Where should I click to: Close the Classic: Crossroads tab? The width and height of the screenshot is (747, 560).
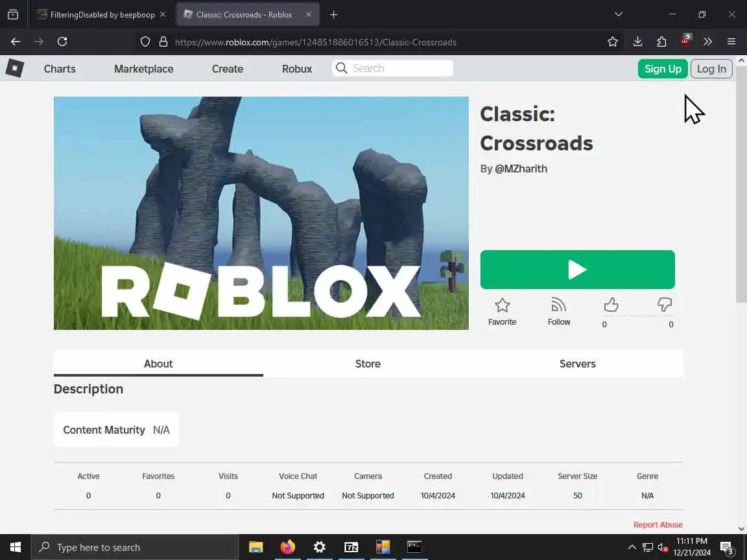308,14
